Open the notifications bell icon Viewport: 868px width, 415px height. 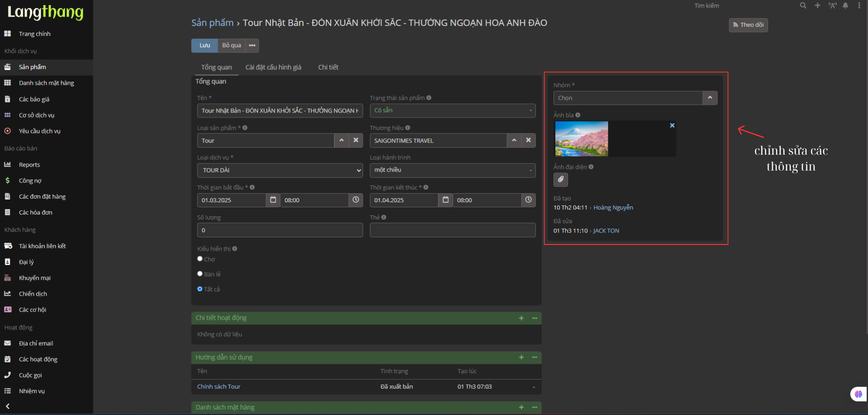pos(845,5)
